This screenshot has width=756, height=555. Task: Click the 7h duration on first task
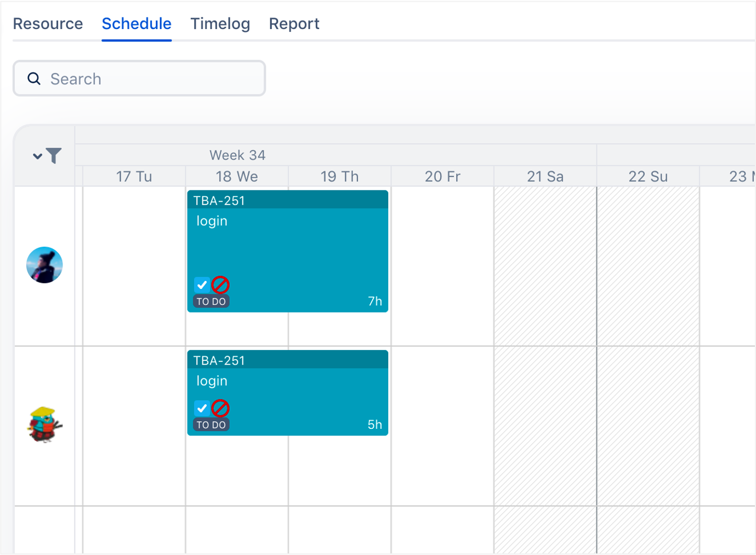pyautogui.click(x=375, y=301)
